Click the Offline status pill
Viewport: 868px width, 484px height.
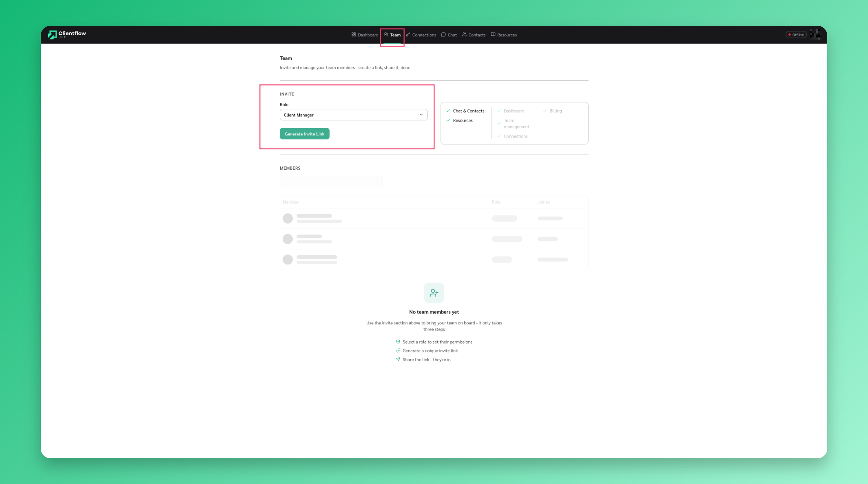click(x=796, y=35)
